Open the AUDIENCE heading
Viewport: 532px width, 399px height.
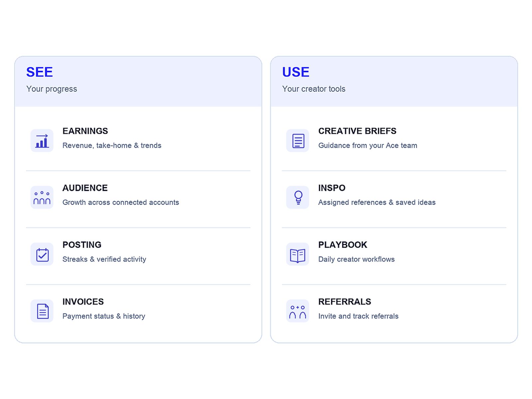85,188
